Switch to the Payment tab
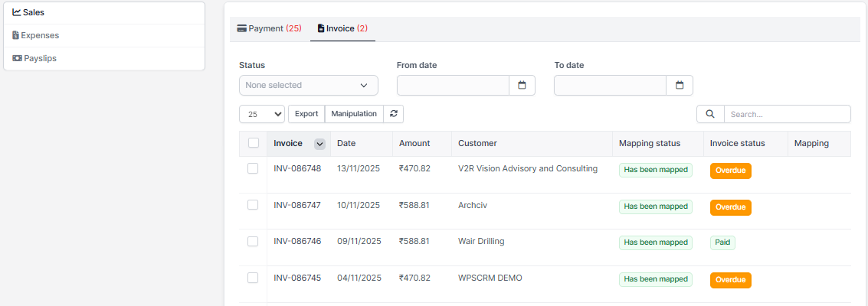 click(270, 28)
